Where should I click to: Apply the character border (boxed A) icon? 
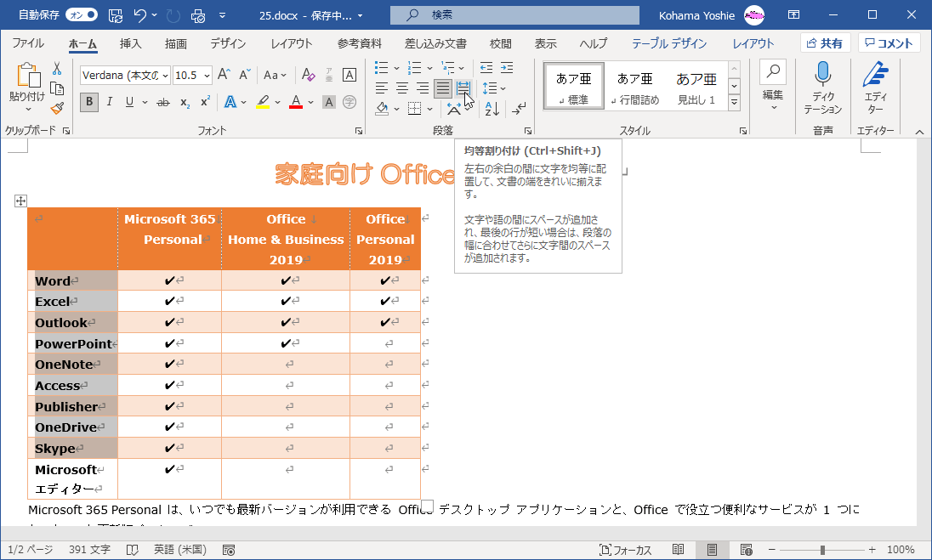[x=349, y=75]
